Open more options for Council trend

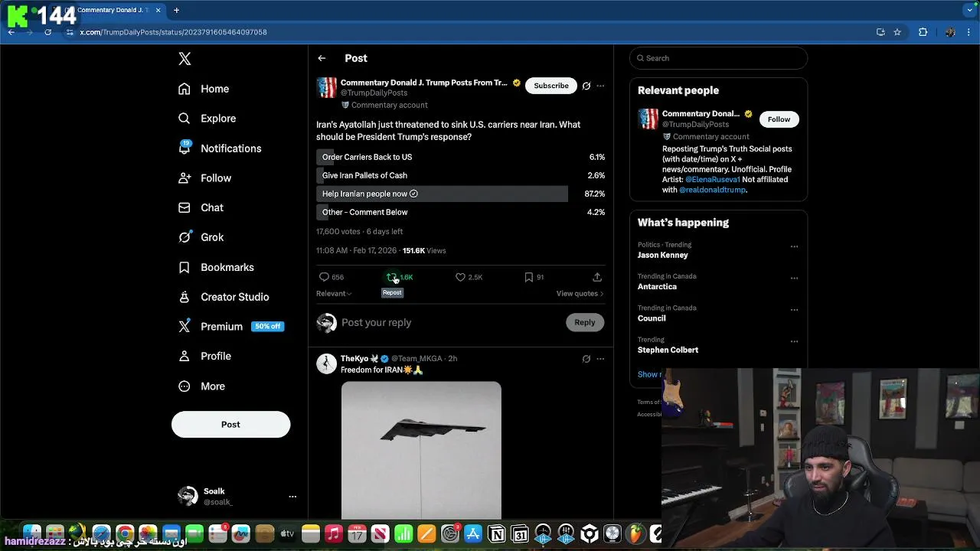[794, 310]
